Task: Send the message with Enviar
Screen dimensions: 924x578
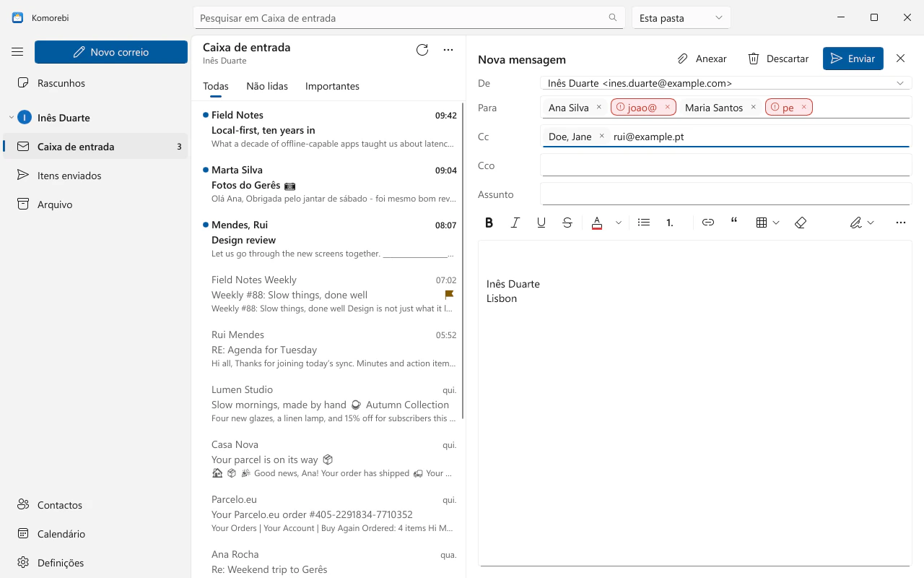Action: coord(853,59)
